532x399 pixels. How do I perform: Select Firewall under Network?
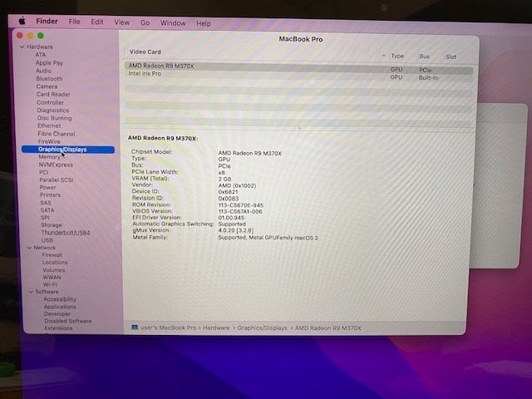52,255
